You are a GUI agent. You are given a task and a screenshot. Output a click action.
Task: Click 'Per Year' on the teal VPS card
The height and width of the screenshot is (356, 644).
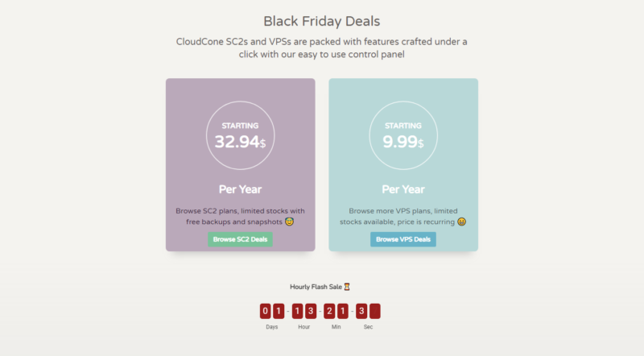coord(402,189)
